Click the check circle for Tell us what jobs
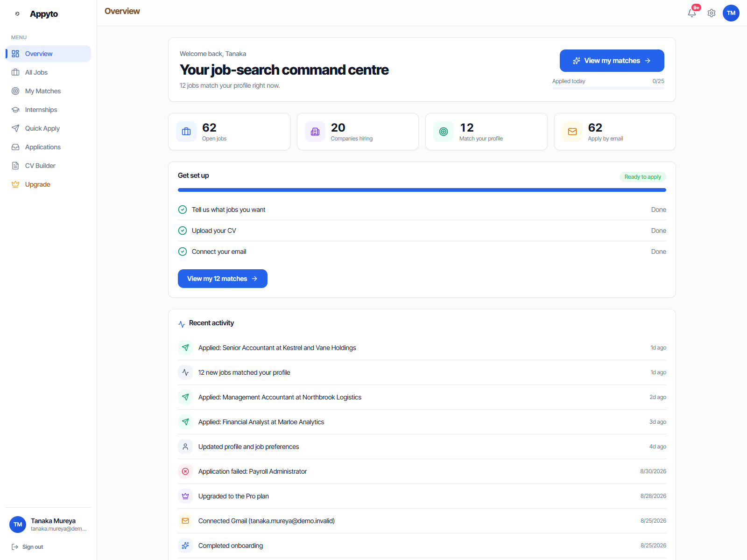The image size is (747, 560). coord(183,210)
